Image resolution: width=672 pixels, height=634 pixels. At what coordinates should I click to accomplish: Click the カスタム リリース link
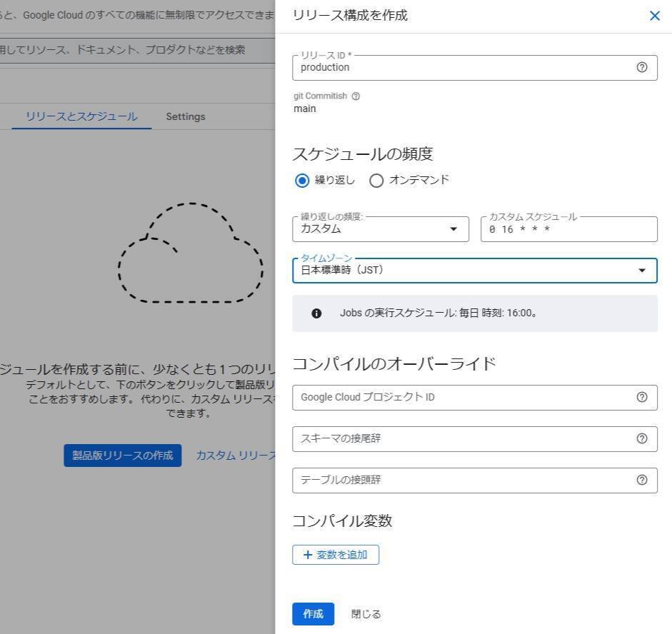click(236, 456)
